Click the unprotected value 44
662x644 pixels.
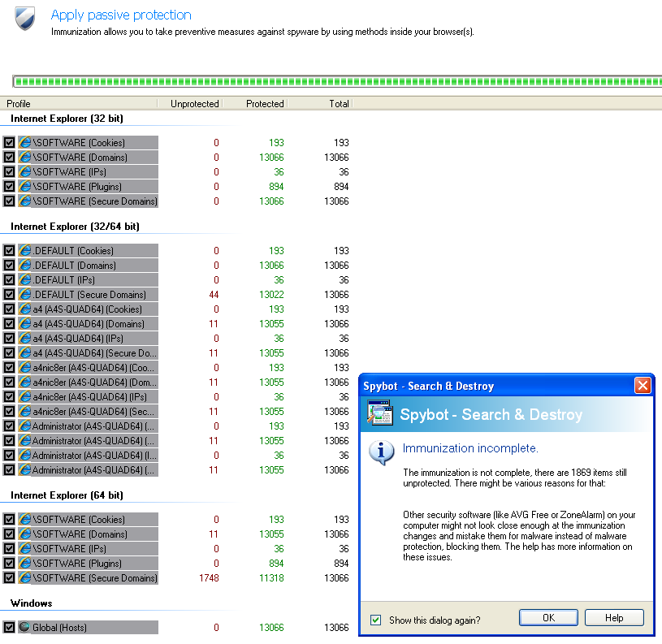214,295
